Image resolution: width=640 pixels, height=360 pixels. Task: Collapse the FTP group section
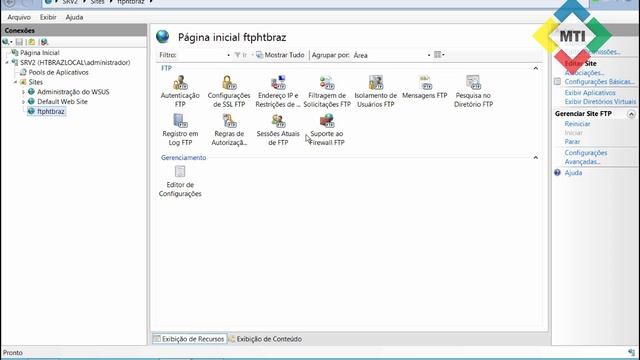(x=536, y=68)
